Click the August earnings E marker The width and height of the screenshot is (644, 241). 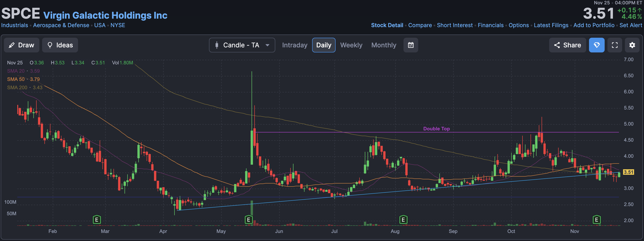[x=403, y=220]
